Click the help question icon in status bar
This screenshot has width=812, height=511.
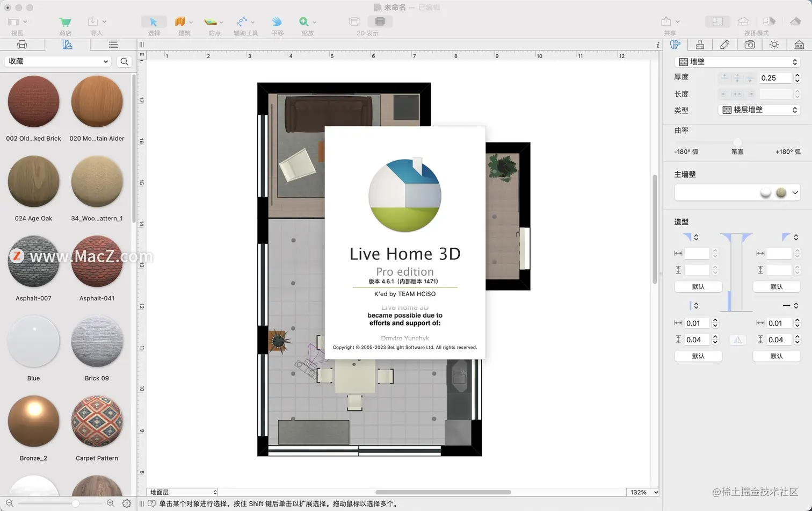(x=151, y=504)
